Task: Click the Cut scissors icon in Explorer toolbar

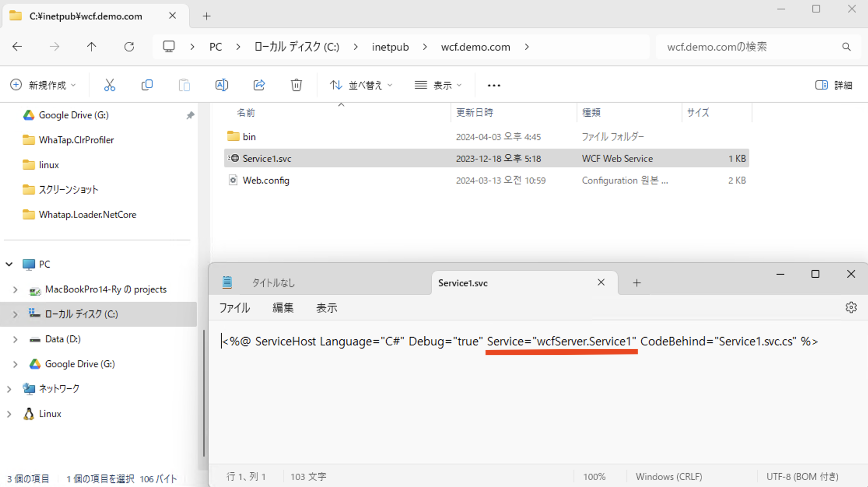Action: 110,85
